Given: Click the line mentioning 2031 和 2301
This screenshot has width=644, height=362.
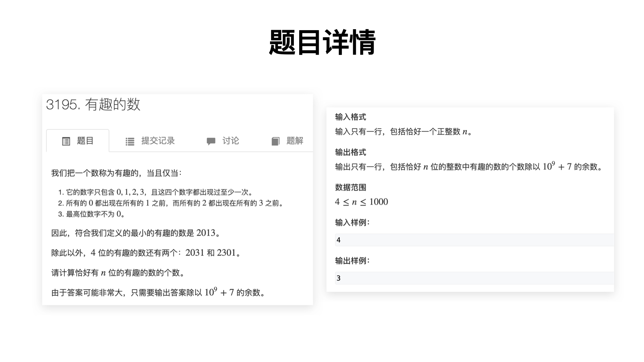Looking at the screenshot, I should point(146,253).
